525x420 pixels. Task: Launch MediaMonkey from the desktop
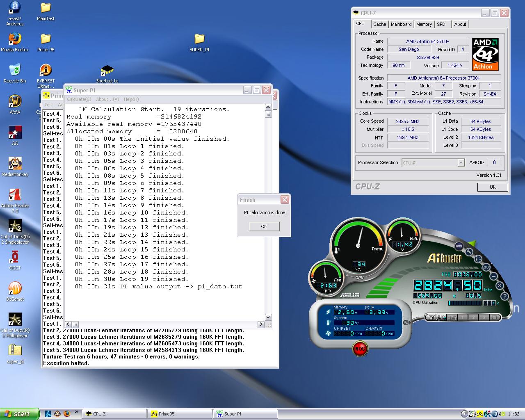(15, 167)
